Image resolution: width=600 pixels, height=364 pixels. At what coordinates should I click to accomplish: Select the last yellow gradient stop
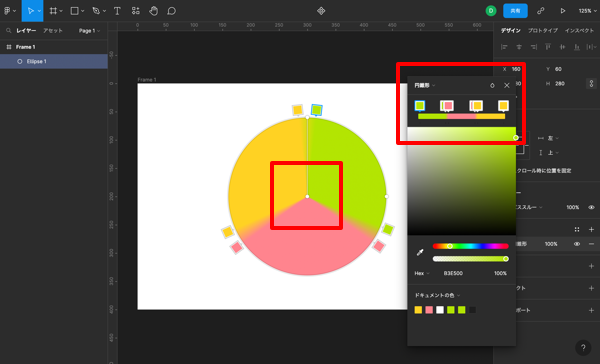point(503,105)
